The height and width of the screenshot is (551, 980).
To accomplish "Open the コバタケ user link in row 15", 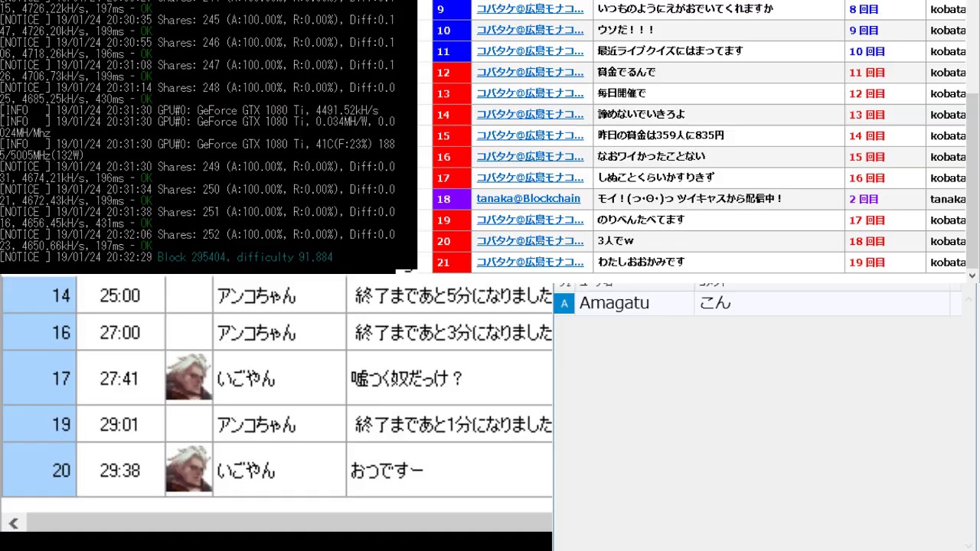I will tap(530, 136).
